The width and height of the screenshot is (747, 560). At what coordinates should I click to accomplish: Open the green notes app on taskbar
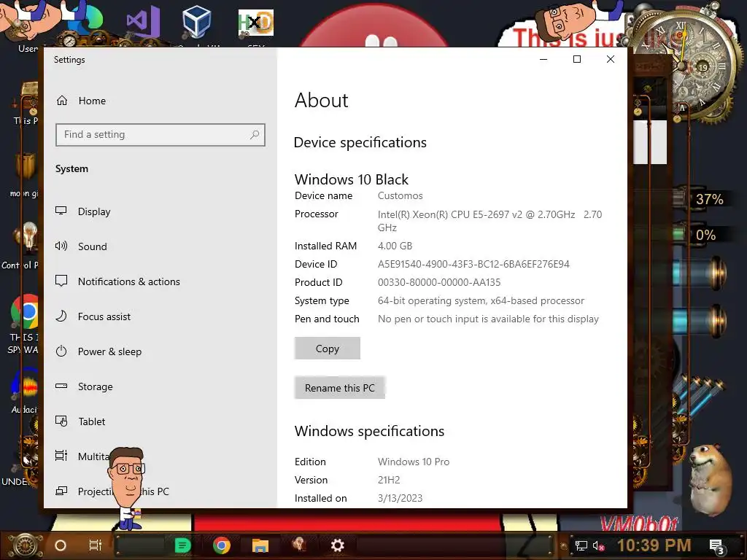click(182, 545)
